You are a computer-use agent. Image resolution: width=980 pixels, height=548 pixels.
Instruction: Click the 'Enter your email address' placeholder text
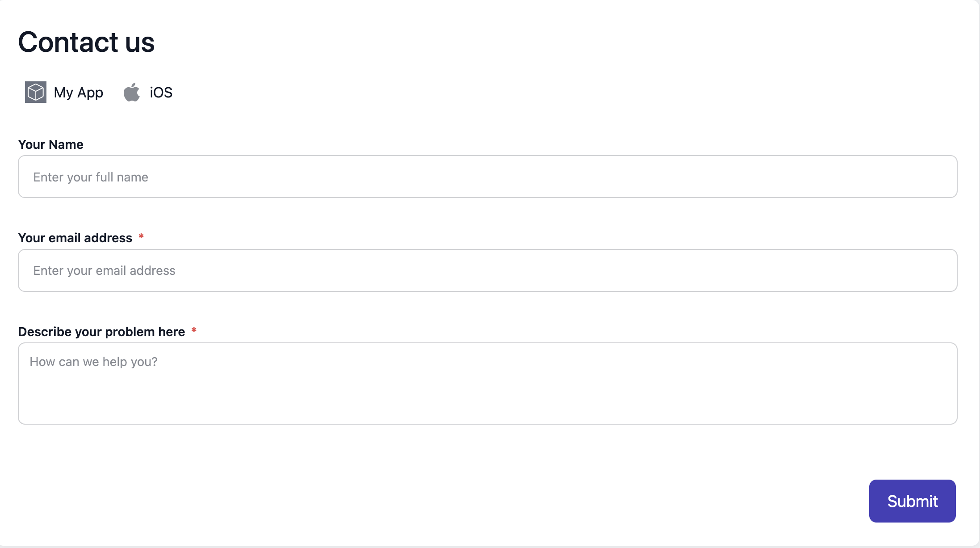click(105, 271)
